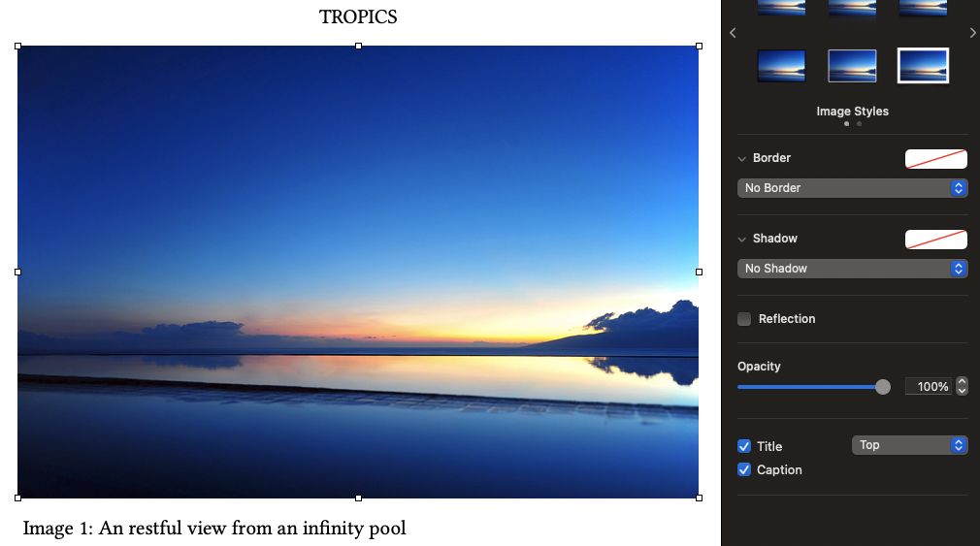Screen dimensions: 980x546
Task: Collapse the Border section chevron
Action: pos(742,159)
